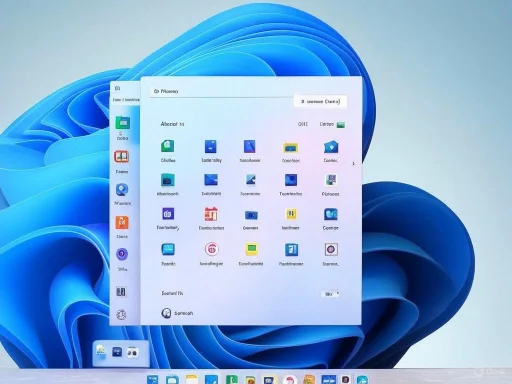Select blue round bubble icon in left sidebar
Image resolution: width=512 pixels, height=384 pixels.
point(122,190)
